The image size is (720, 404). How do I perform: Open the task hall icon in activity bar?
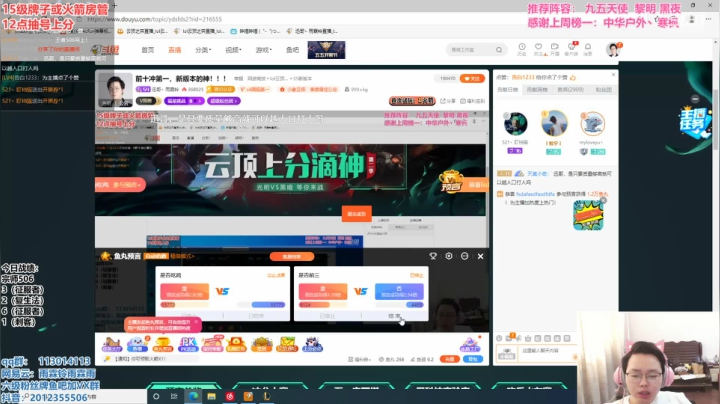tap(112, 344)
